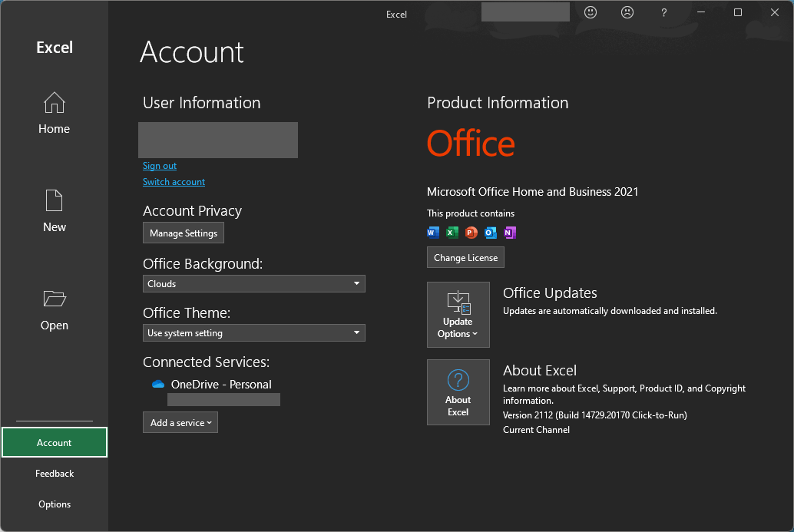794x532 pixels.
Task: Open the Feedback page
Action: 55,474
